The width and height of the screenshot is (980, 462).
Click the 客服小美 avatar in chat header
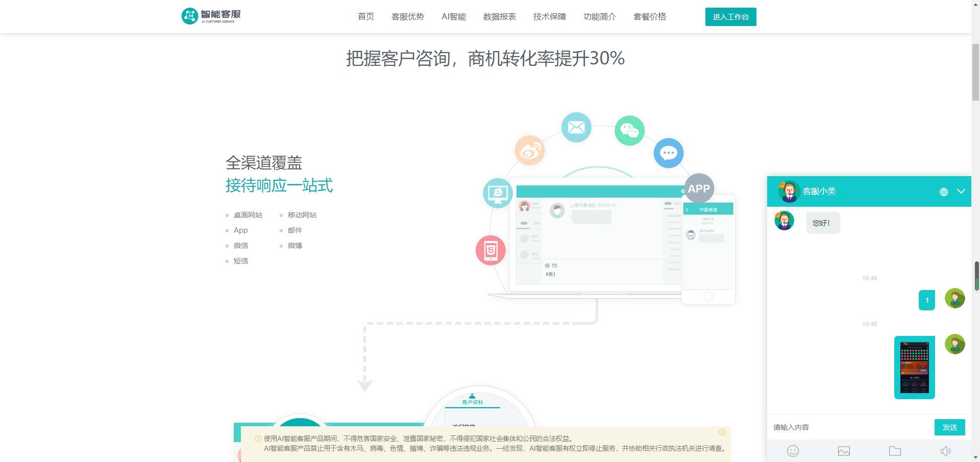pyautogui.click(x=789, y=191)
